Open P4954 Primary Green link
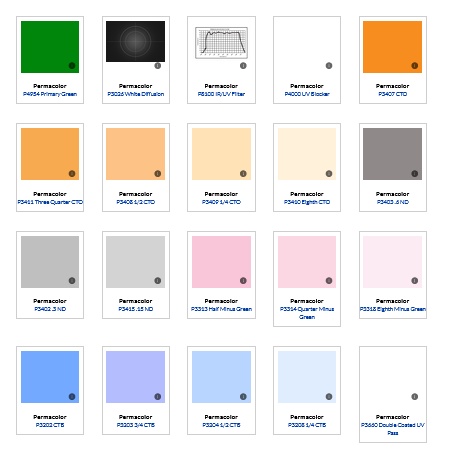Viewport: 454px width, 457px height. click(50, 94)
